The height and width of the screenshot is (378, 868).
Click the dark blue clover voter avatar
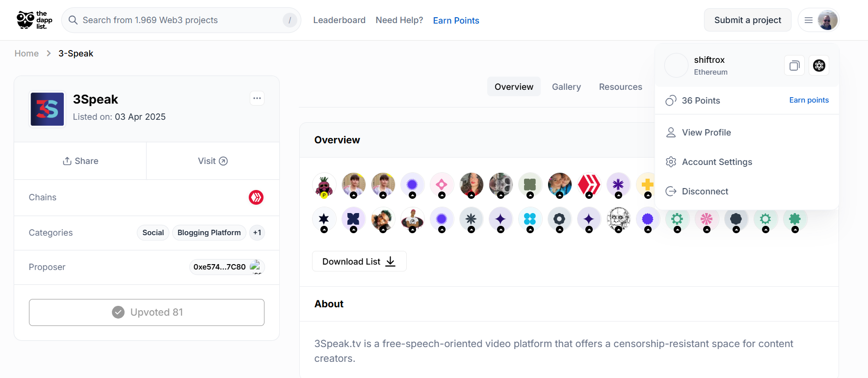point(353,219)
